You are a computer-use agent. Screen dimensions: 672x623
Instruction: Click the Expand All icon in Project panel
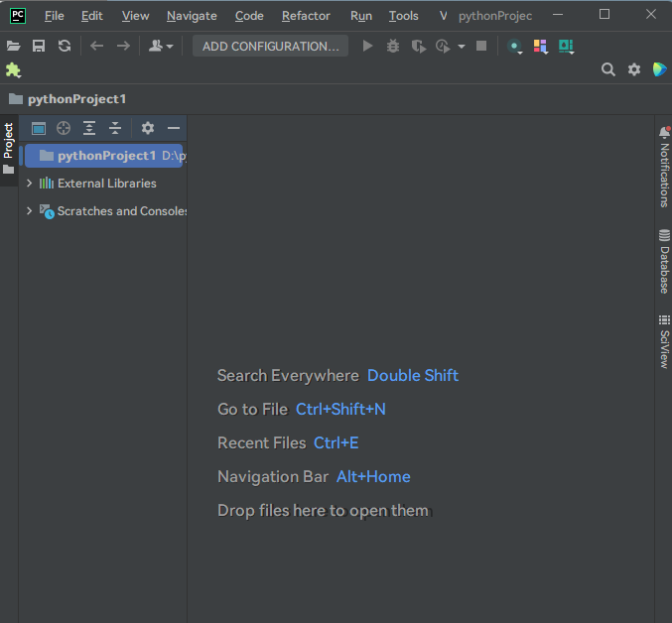point(89,128)
